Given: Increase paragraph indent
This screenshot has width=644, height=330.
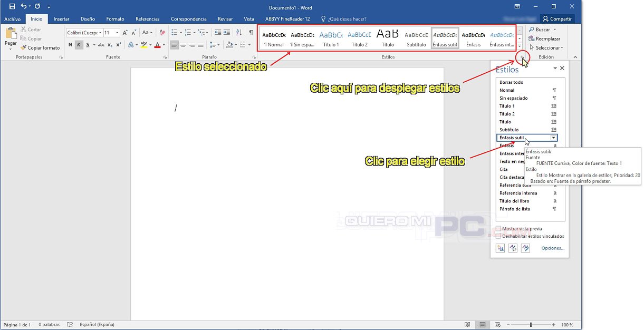Looking at the screenshot, I should 227,33.
